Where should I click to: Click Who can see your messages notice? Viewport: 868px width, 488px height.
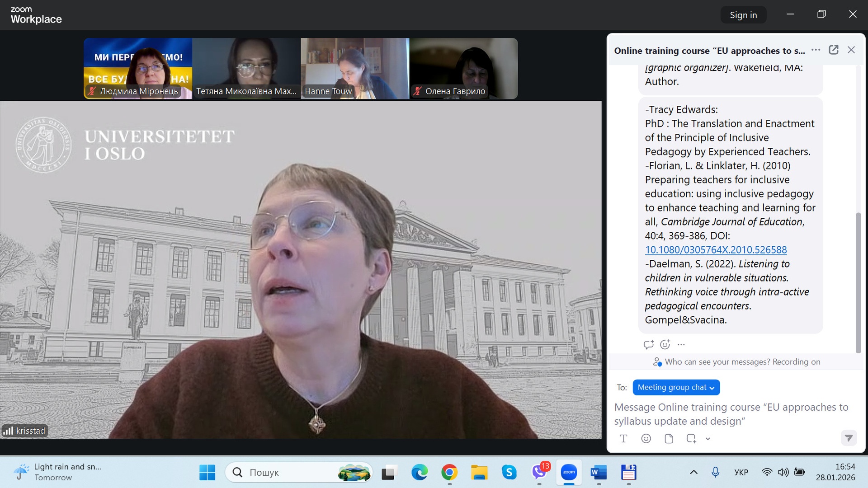click(x=736, y=362)
